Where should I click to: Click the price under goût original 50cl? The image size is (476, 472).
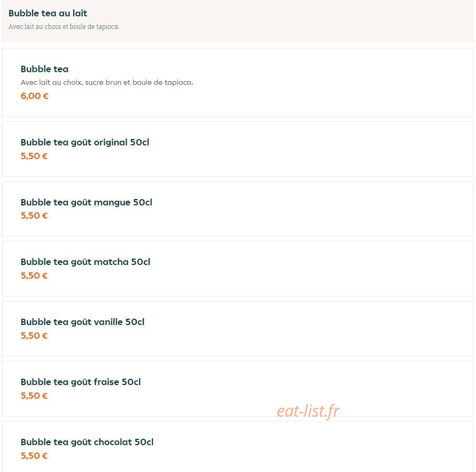click(34, 156)
